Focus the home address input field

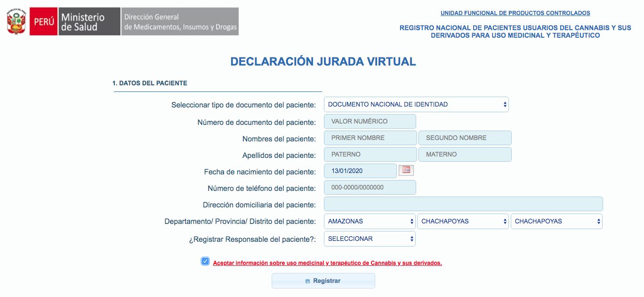463,204
